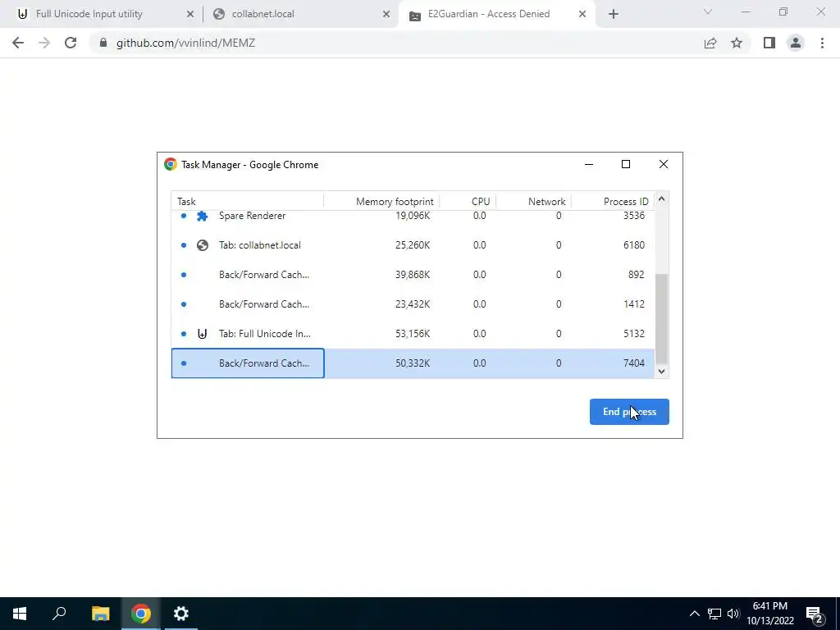Show hidden system tray icons
The width and height of the screenshot is (840, 630).
click(694, 614)
